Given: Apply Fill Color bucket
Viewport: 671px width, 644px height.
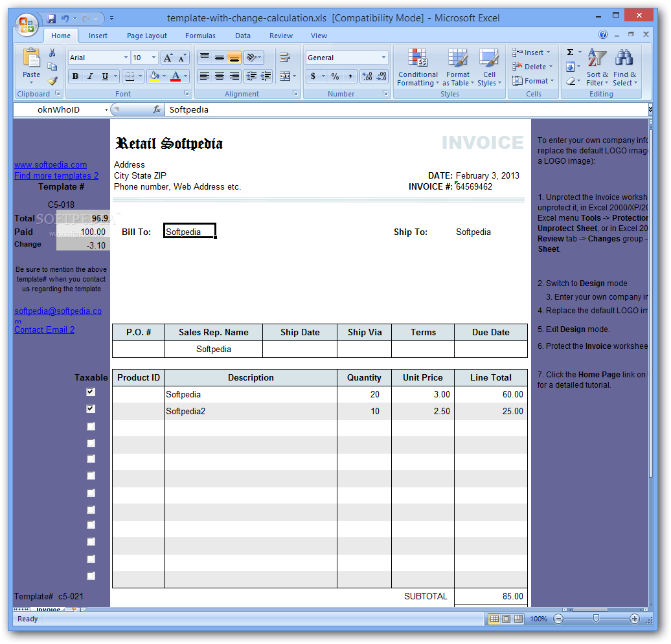Looking at the screenshot, I should point(154,76).
